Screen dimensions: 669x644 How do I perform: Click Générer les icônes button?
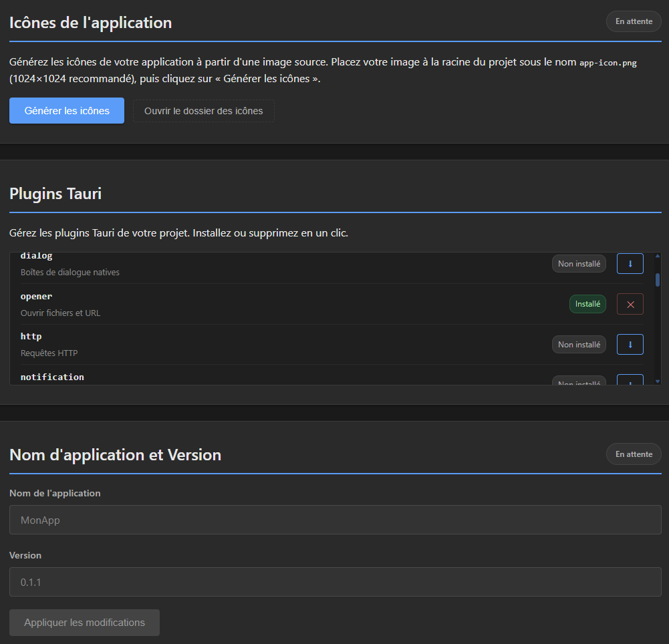point(67,110)
